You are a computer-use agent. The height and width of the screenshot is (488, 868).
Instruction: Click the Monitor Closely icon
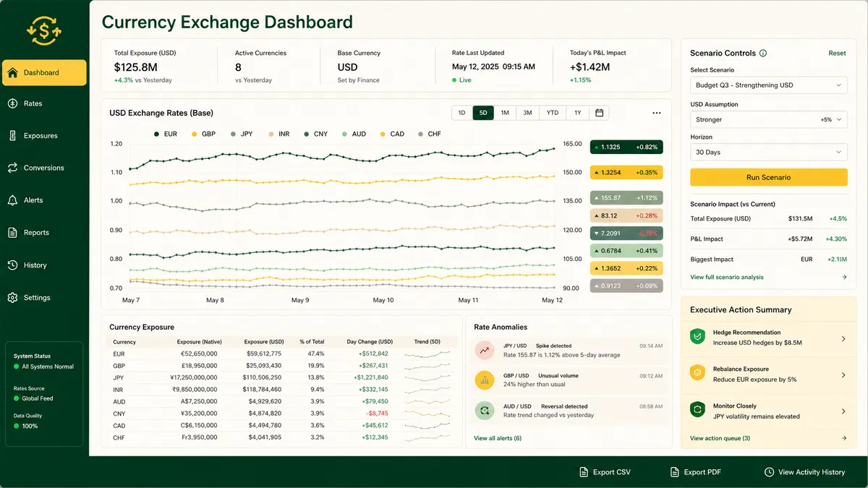pos(697,410)
